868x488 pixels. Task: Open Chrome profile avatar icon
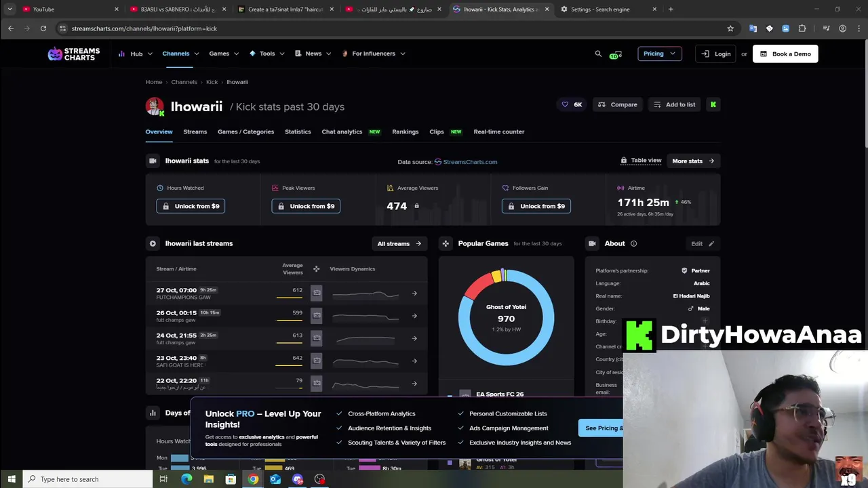842,28
